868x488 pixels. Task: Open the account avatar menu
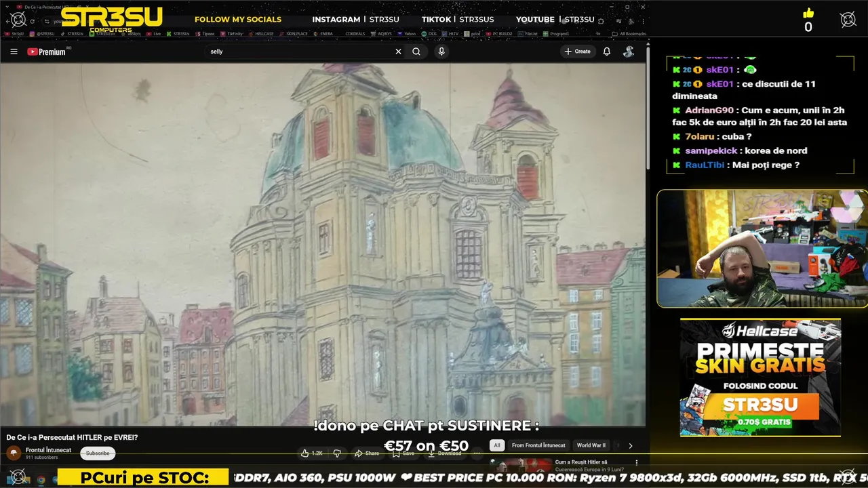[629, 52]
